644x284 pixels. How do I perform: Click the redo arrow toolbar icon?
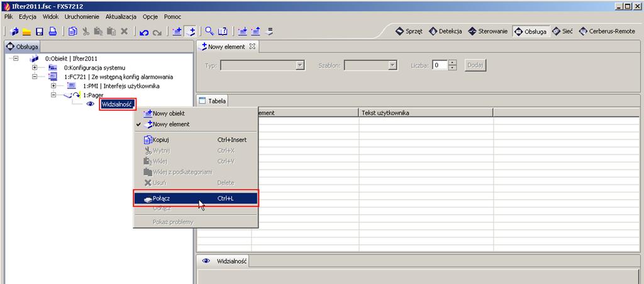(157, 31)
